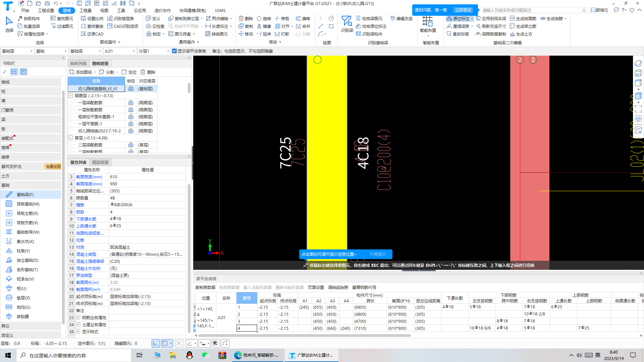
Task: Expand 钢筋业务属性 property group
Action: click(78, 317)
